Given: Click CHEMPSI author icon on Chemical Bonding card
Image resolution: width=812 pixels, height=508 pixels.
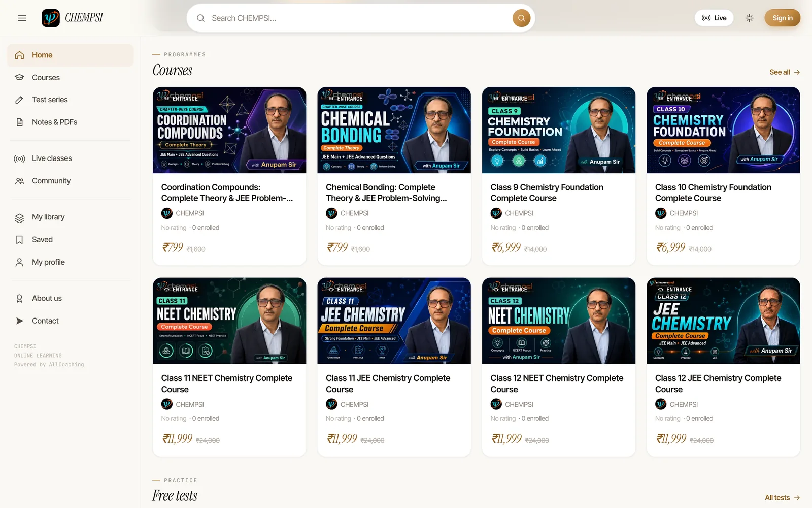Looking at the screenshot, I should tap(331, 213).
